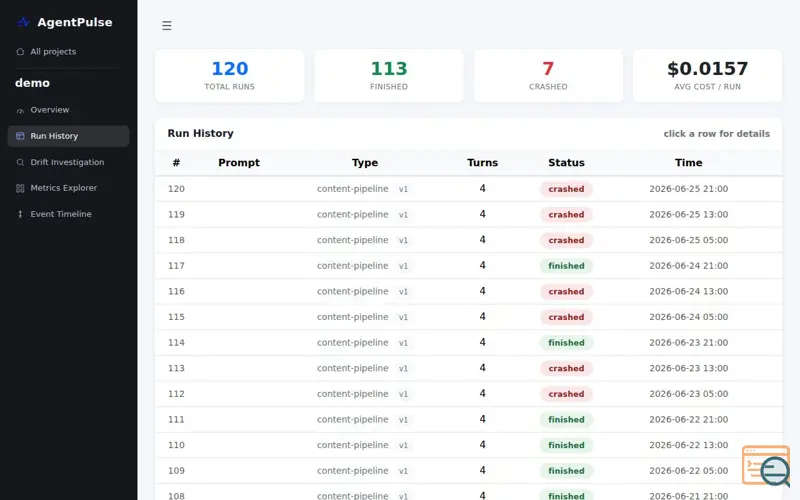This screenshot has width=800, height=500.
Task: Open run number 112
Action: click(468, 394)
